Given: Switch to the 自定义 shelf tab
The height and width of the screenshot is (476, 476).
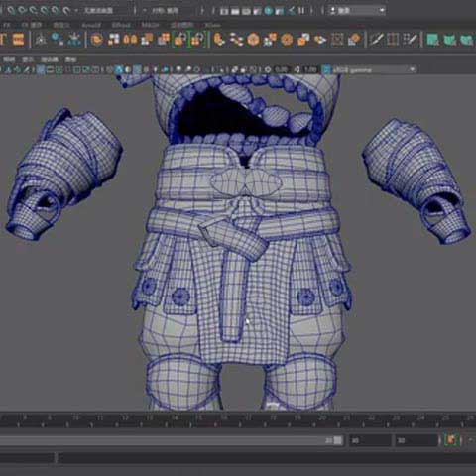Looking at the screenshot, I should point(61,25).
